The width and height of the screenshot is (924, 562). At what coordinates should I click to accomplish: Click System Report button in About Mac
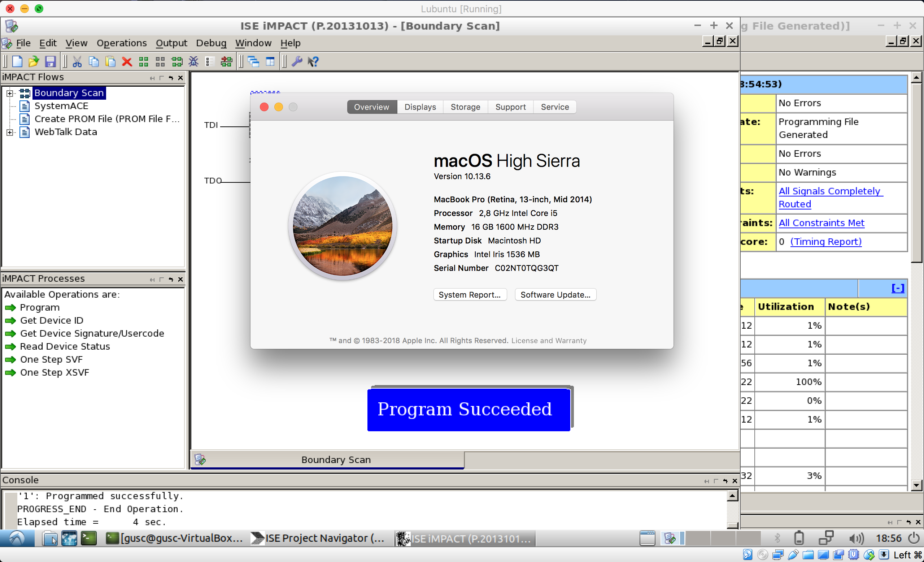click(x=470, y=294)
